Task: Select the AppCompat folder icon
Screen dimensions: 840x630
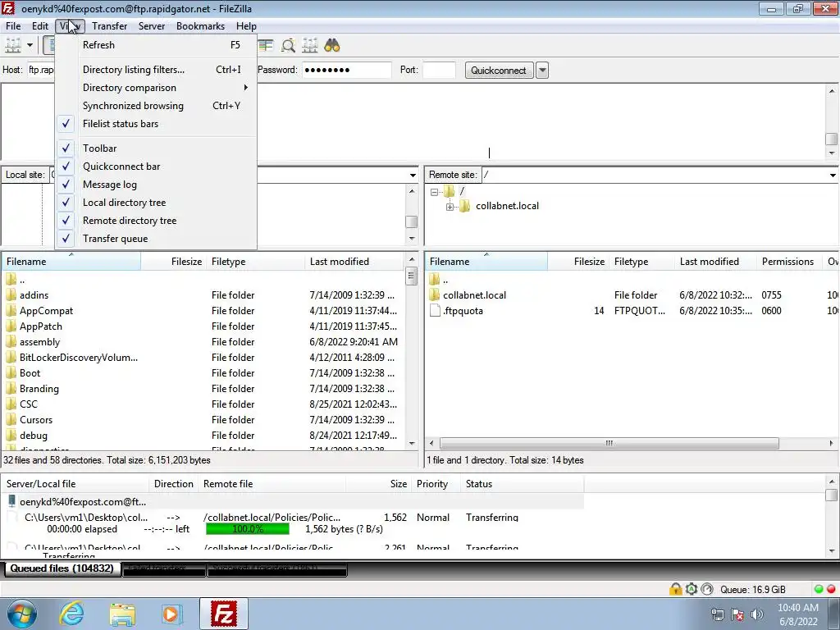Action: tap(11, 310)
